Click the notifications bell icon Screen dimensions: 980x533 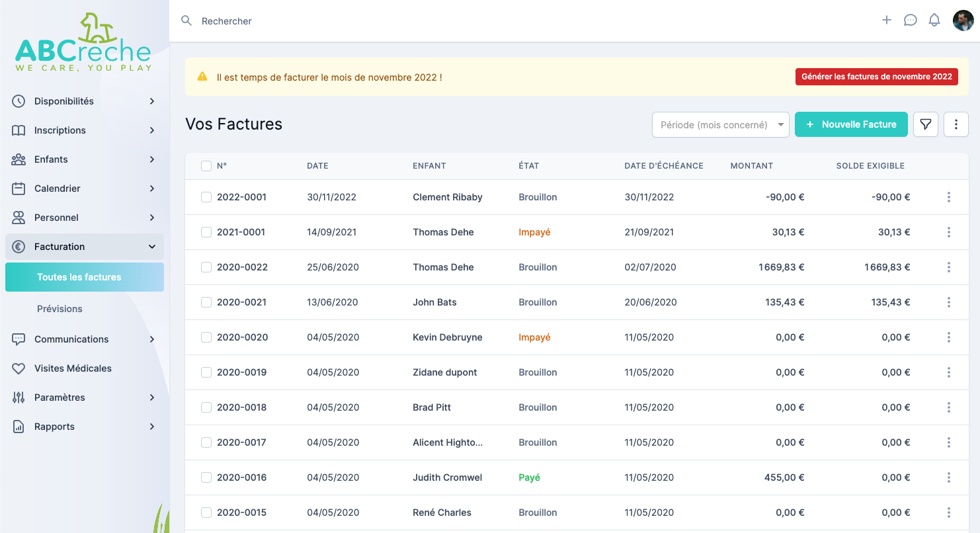(934, 20)
